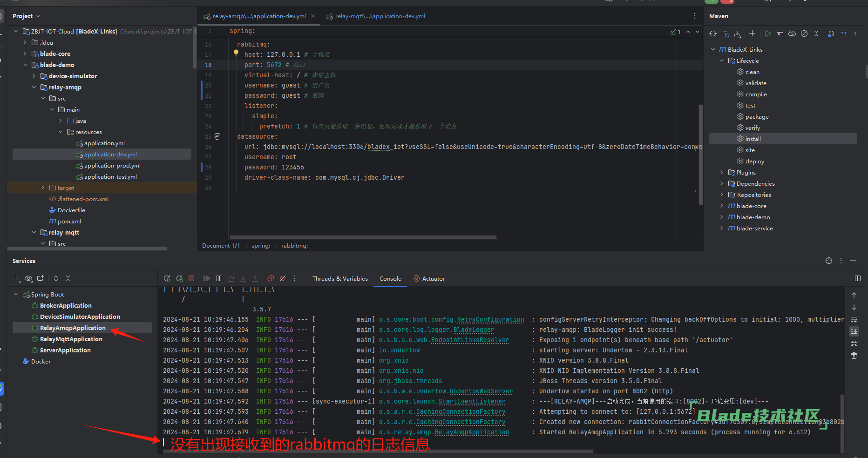Collapse Lifecycle node in Maven
This screenshot has height=458, width=868.
point(722,61)
